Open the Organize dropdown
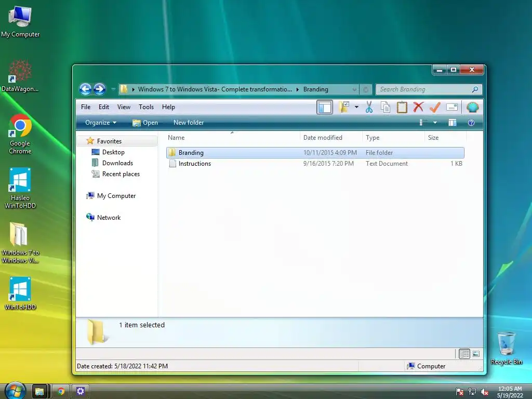Viewport: 532px width, 399px height. tap(101, 123)
